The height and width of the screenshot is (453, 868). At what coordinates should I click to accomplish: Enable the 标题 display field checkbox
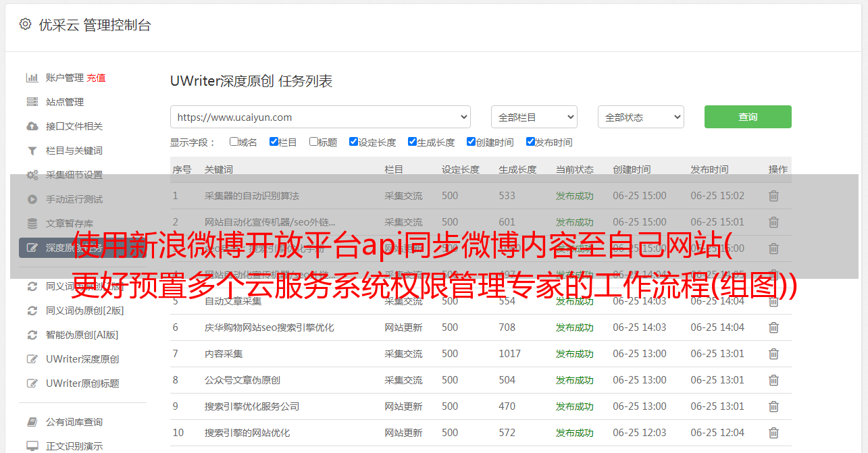pos(313,142)
